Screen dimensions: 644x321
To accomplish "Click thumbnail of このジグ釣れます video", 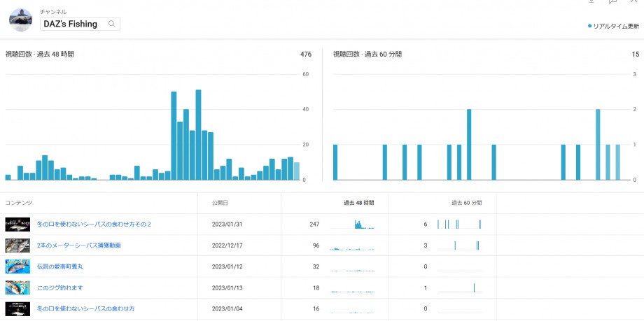I will [x=17, y=287].
